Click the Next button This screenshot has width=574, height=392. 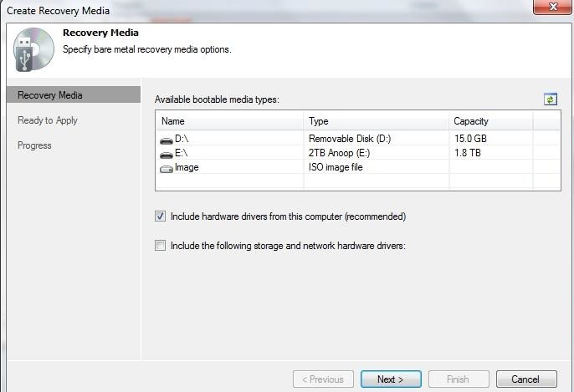(391, 379)
